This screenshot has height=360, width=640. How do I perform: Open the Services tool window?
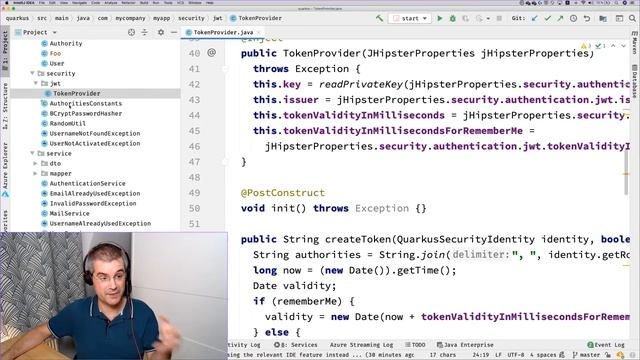point(296,345)
